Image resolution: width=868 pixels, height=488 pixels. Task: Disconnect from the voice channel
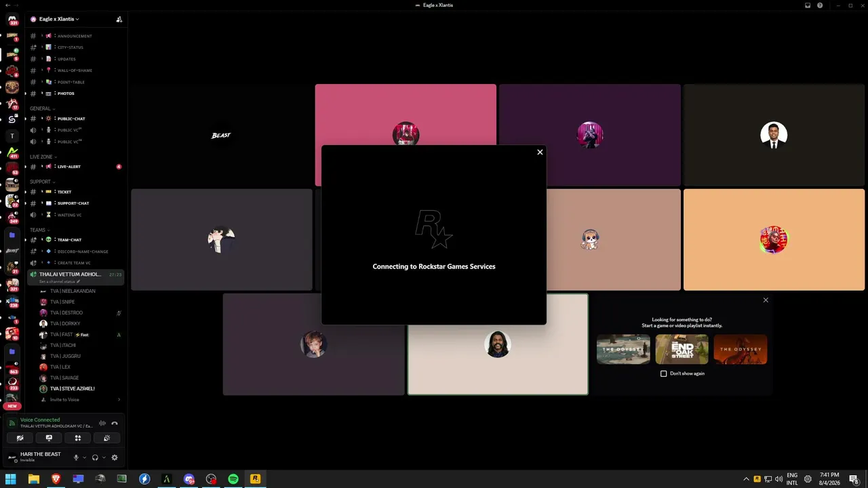[115, 423]
